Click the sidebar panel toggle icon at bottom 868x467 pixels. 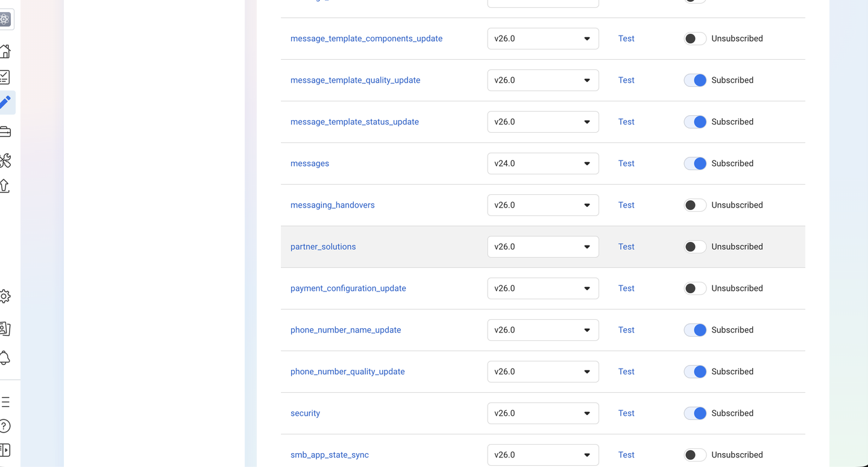(x=5, y=450)
